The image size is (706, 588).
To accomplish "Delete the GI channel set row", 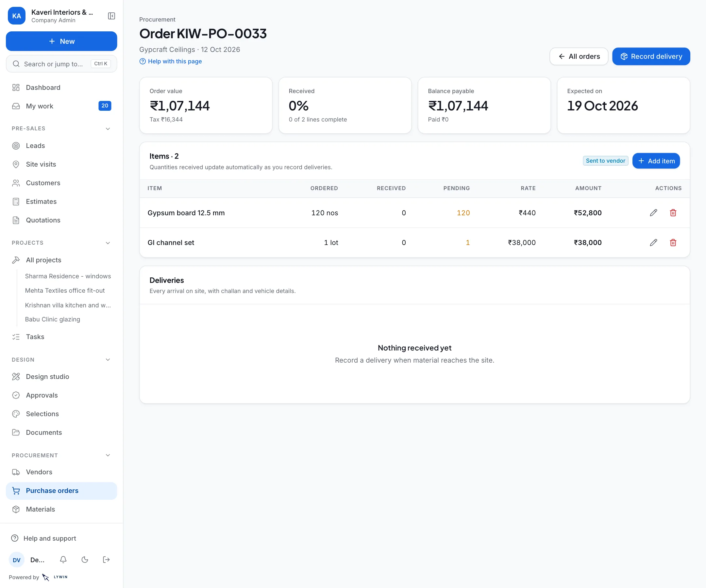I will (673, 243).
